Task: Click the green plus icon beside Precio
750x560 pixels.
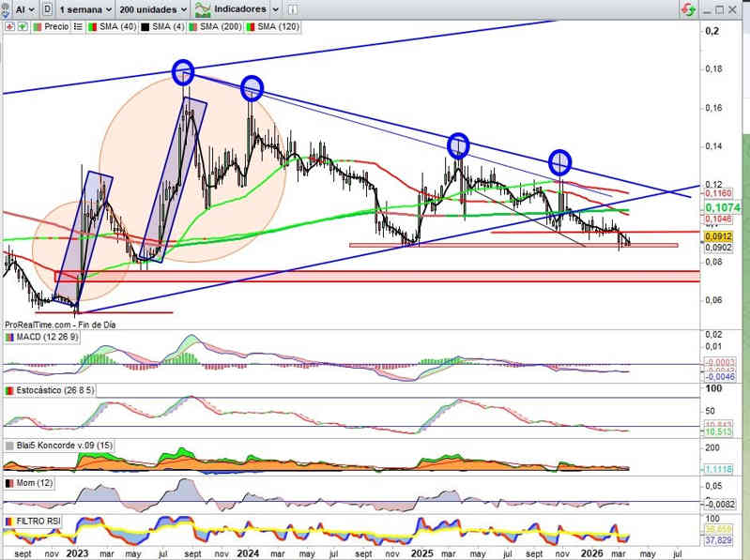Action: 22,28
